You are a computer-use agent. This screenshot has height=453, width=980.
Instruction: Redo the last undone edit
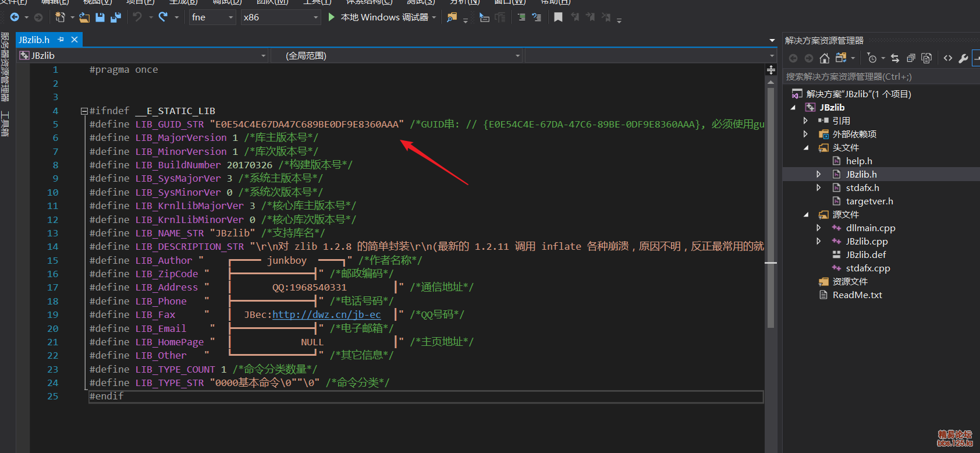pos(163,17)
